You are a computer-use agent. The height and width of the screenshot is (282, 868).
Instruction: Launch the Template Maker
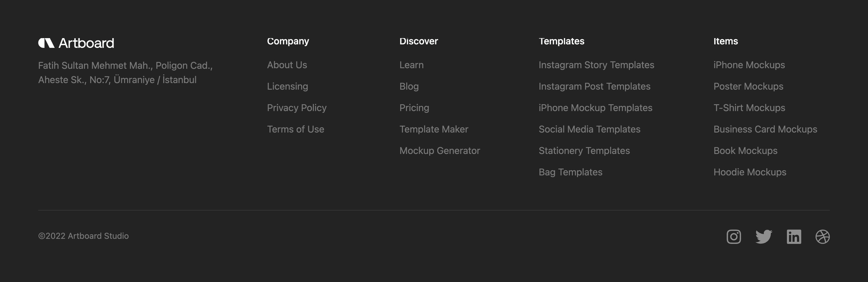click(434, 129)
